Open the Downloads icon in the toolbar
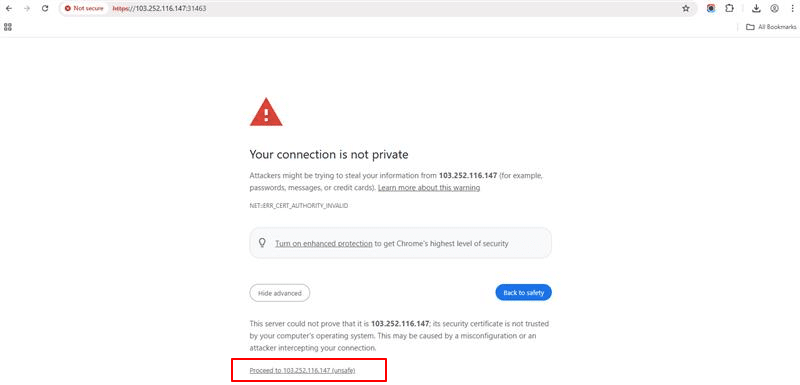The height and width of the screenshot is (385, 800). click(x=757, y=9)
